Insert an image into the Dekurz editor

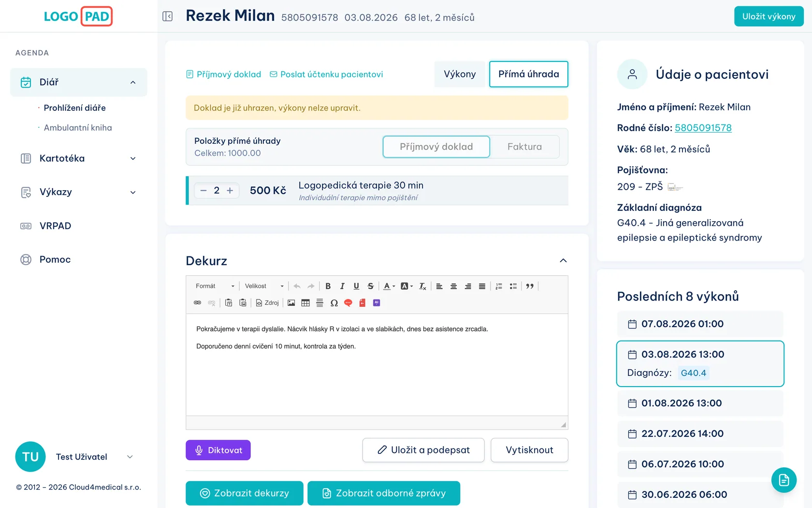click(x=291, y=303)
